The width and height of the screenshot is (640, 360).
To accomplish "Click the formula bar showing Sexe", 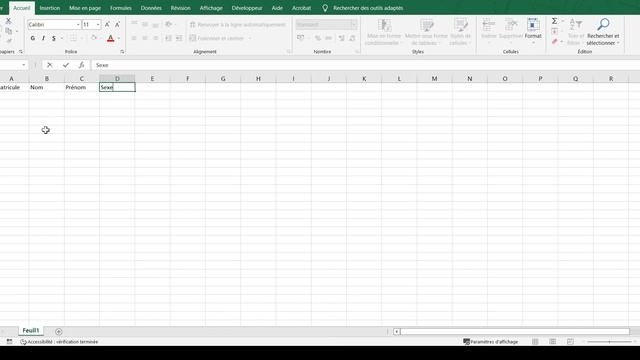I will [365, 65].
